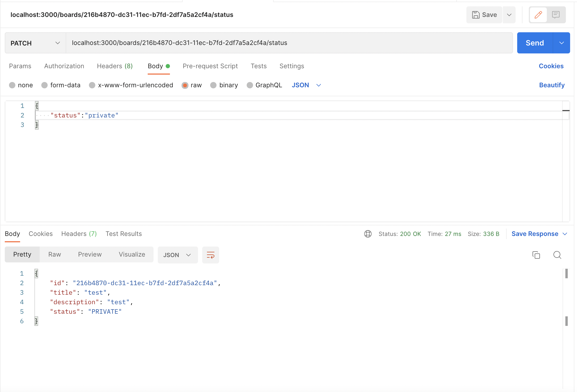Open the response Headers (7) tab
Screen dimensions: 577x392
point(79,234)
